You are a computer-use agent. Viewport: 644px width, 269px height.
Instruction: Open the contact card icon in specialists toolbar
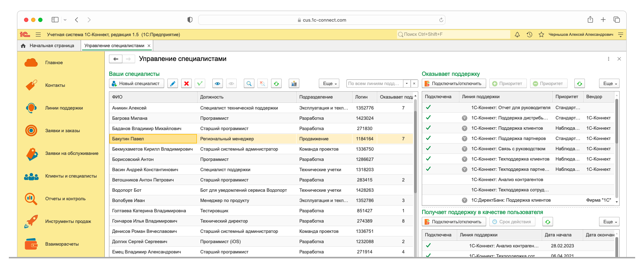pos(294,84)
